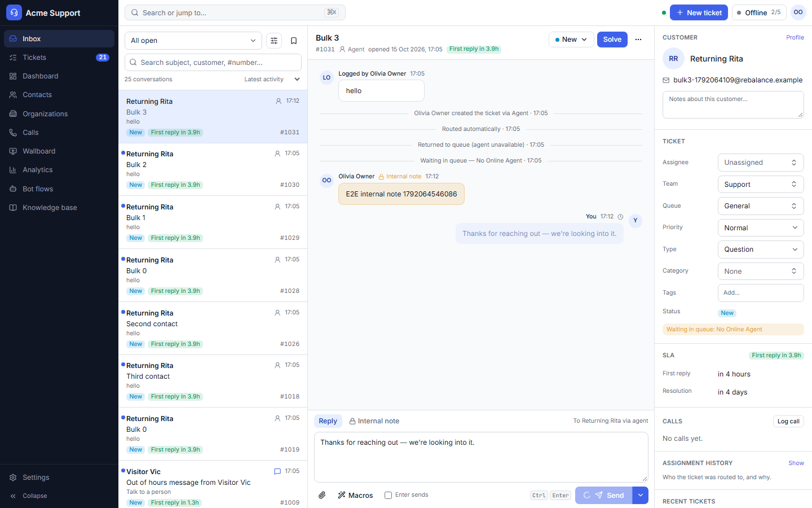Mark the ticket with Solve
The width and height of the screenshot is (812, 508).
(x=612, y=40)
